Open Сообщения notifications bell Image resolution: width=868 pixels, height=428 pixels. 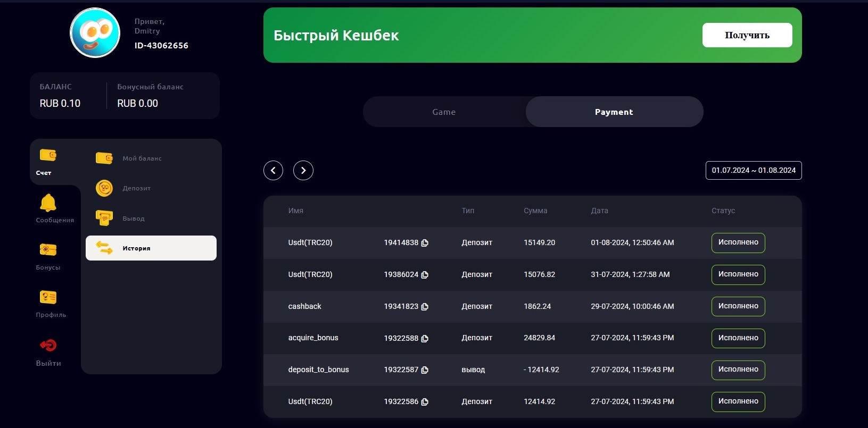48,203
